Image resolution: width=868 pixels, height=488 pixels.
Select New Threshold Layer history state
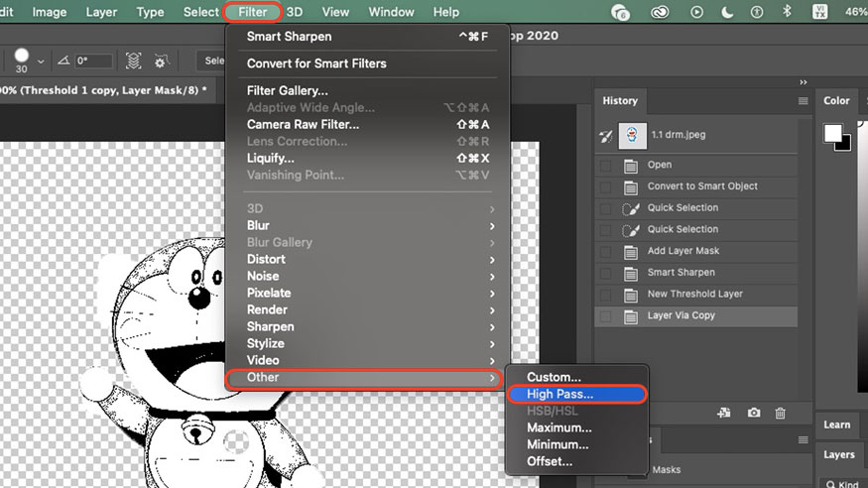(x=696, y=295)
